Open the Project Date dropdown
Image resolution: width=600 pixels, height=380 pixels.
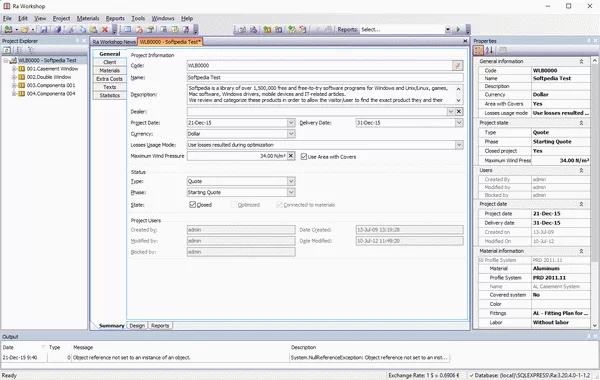[x=291, y=123]
